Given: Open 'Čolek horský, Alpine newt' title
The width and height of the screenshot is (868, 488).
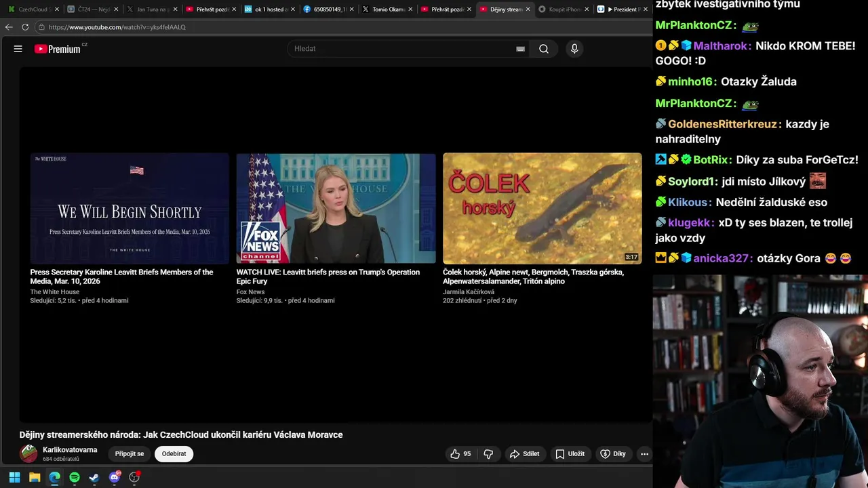Looking at the screenshot, I should pos(533,277).
